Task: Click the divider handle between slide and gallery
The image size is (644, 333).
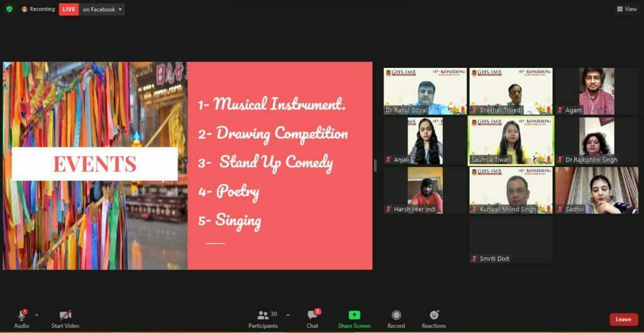Action: pos(375,166)
